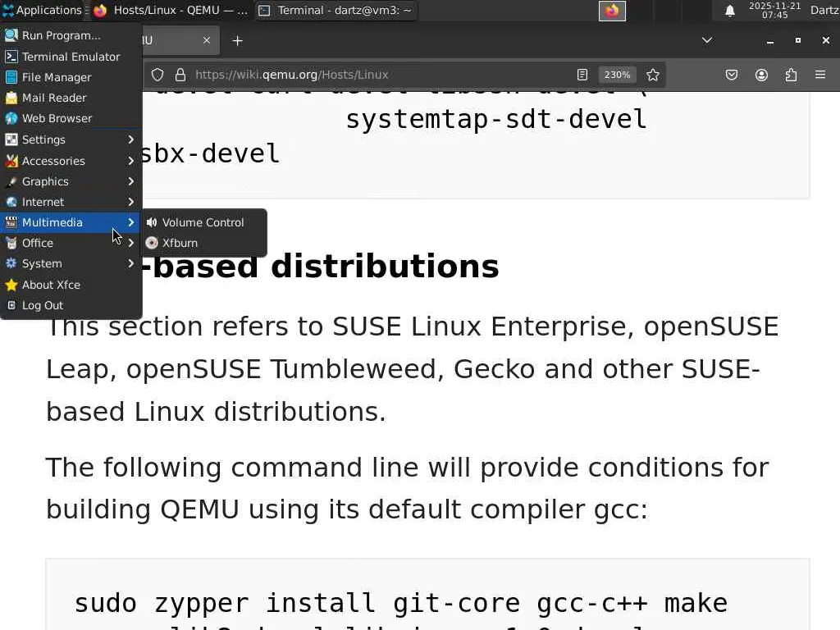Expand the Settings submenu

click(71, 139)
